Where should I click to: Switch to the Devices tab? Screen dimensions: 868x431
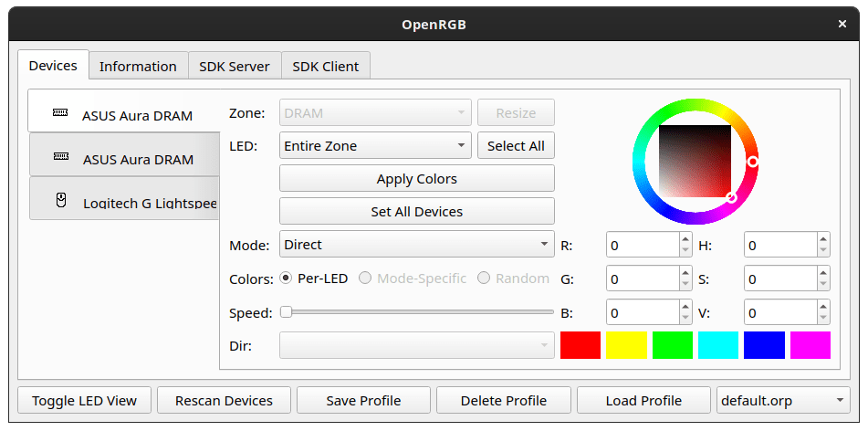tap(53, 66)
